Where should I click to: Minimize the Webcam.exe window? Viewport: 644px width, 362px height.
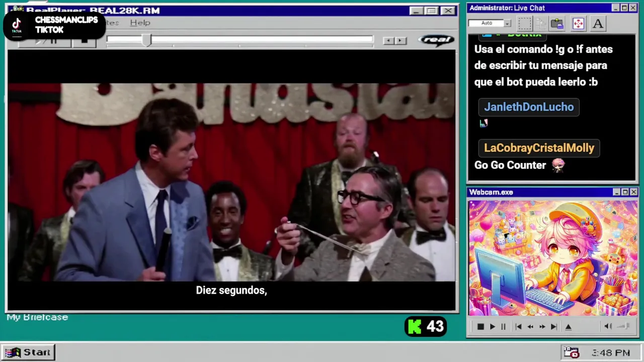(617, 192)
